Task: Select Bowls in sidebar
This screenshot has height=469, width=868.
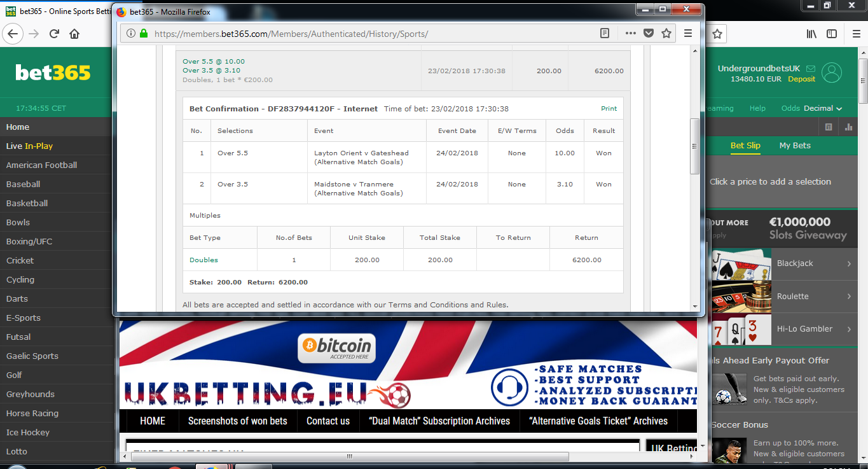Action: (57, 222)
